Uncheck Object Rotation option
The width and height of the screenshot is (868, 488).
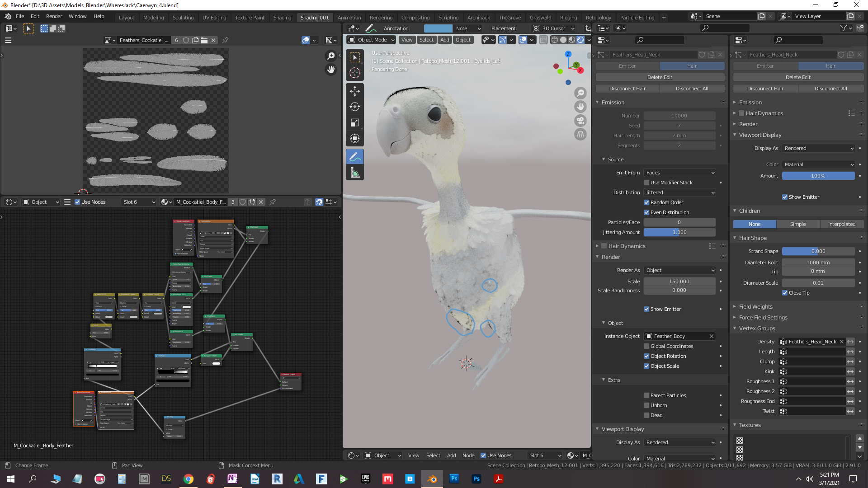point(646,356)
